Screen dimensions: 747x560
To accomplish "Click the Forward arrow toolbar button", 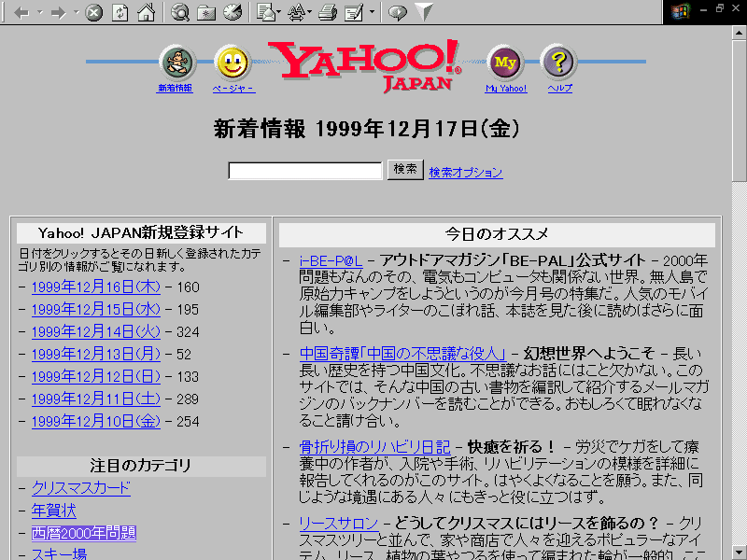I will click(59, 12).
